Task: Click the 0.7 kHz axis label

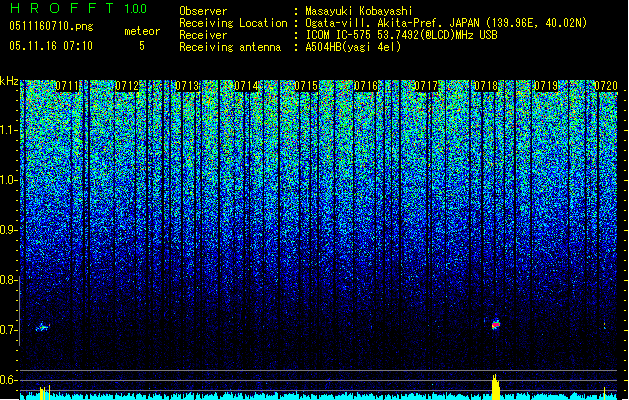Action: coord(9,330)
